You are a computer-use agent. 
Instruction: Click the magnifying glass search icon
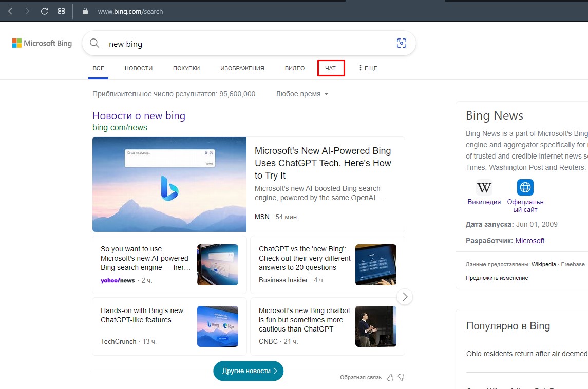coord(94,43)
